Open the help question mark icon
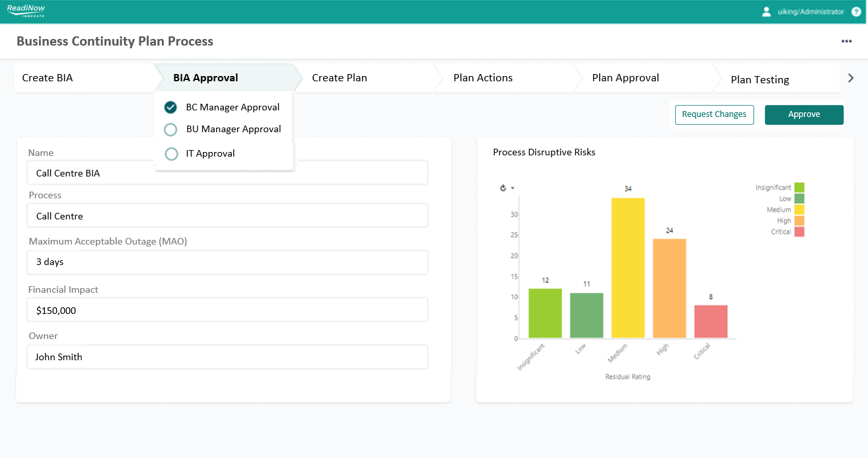Viewport: 868px width, 458px height. coord(856,12)
